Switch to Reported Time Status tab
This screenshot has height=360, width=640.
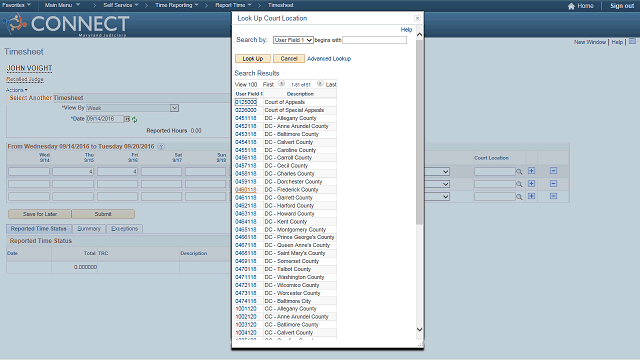click(39, 229)
